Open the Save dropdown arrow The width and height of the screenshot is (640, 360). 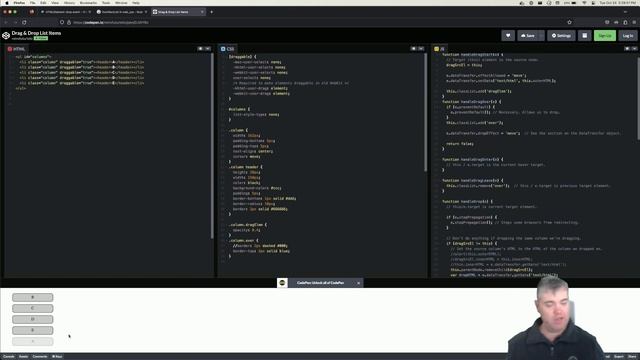(541, 36)
